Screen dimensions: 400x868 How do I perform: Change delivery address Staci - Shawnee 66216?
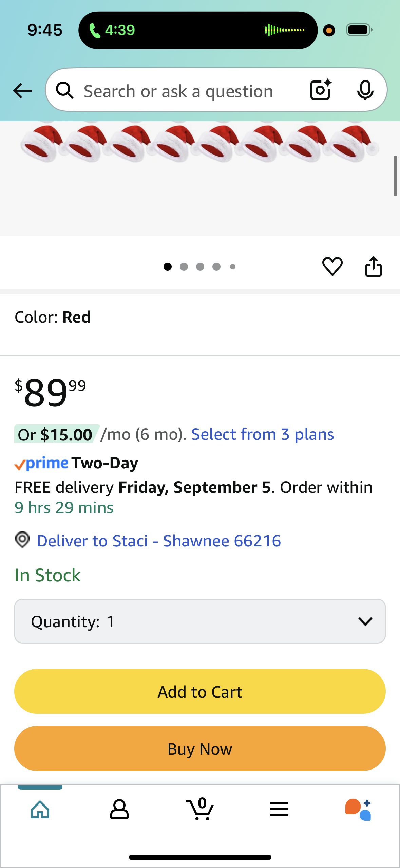159,541
